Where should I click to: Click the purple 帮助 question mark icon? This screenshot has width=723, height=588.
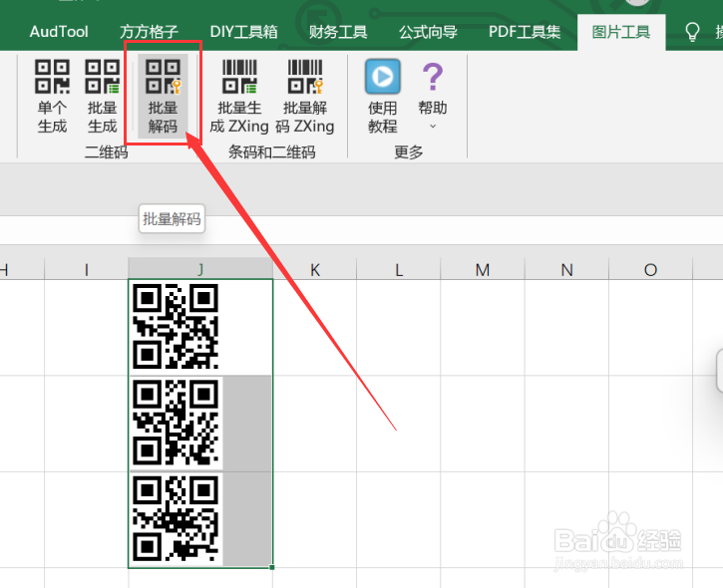pos(433,77)
